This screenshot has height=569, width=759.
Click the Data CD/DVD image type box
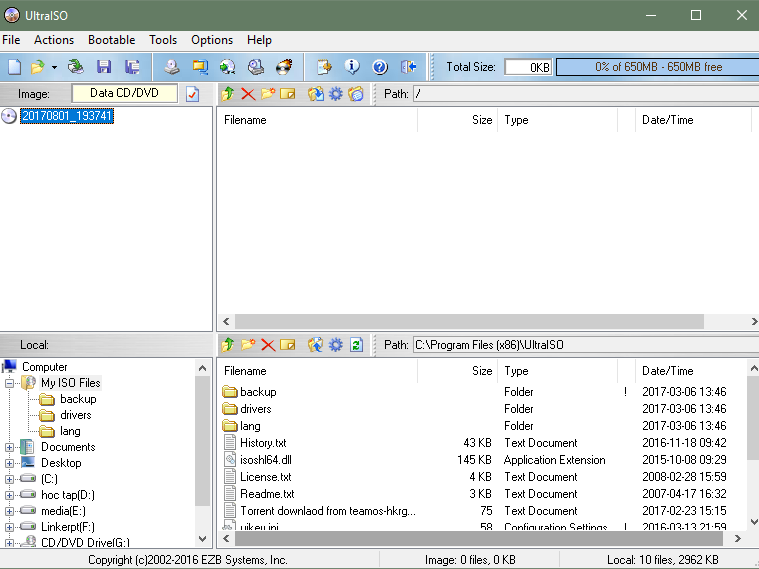pyautogui.click(x=124, y=93)
